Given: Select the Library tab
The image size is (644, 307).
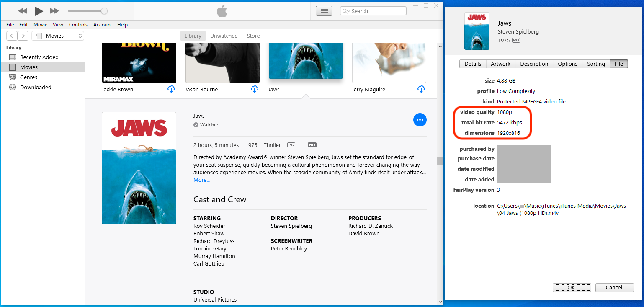Looking at the screenshot, I should [x=193, y=36].
